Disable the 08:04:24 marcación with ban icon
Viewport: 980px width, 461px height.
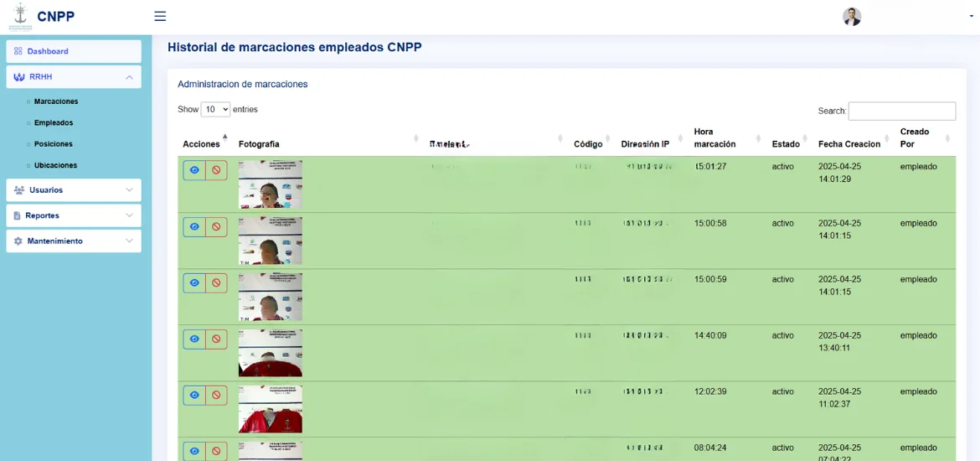[x=216, y=451]
